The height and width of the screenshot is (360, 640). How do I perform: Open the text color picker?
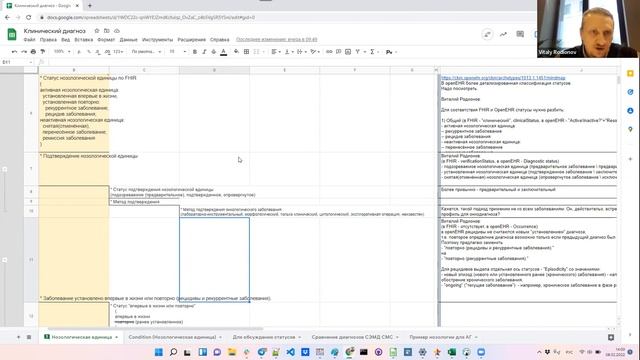[x=223, y=52]
